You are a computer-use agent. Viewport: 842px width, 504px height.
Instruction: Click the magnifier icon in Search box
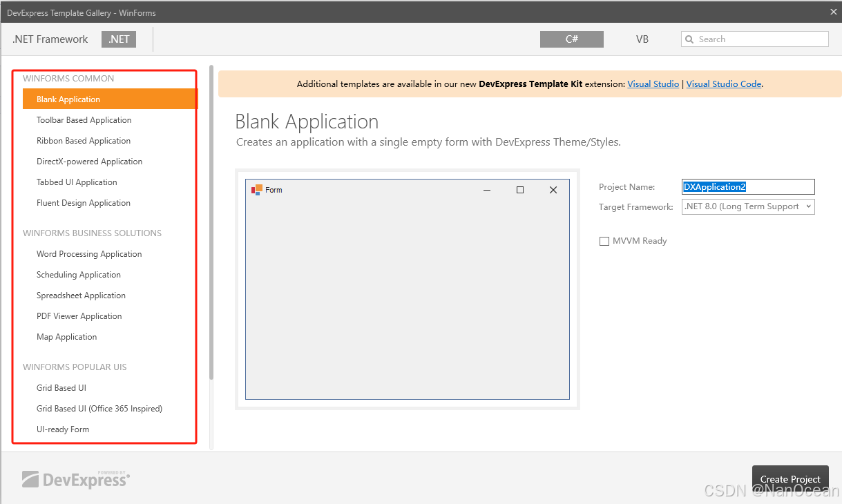click(x=689, y=39)
